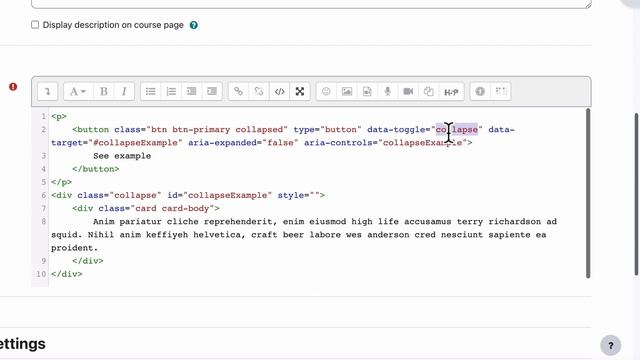Open help for Display description option
Screen dimensions: 640x360
click(x=194, y=25)
